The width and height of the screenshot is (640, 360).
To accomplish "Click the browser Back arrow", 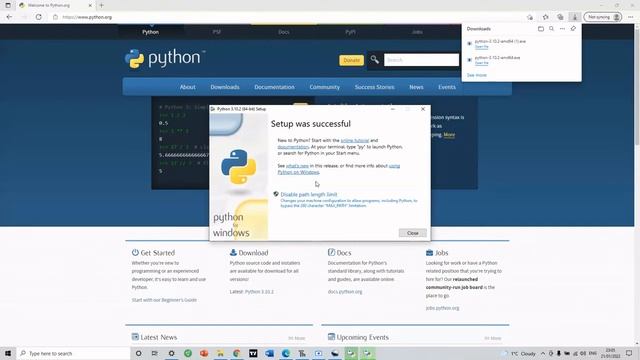I will (9, 17).
